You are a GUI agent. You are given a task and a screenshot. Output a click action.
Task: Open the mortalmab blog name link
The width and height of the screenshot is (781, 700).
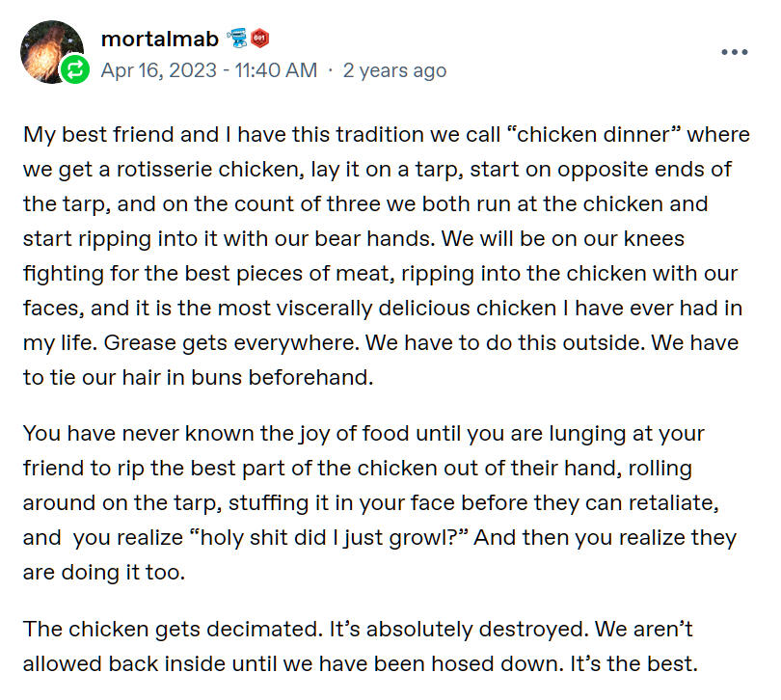(159, 40)
